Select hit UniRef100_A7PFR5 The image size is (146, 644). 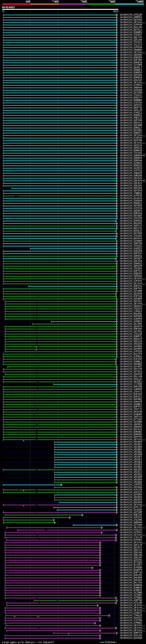click(x=131, y=485)
